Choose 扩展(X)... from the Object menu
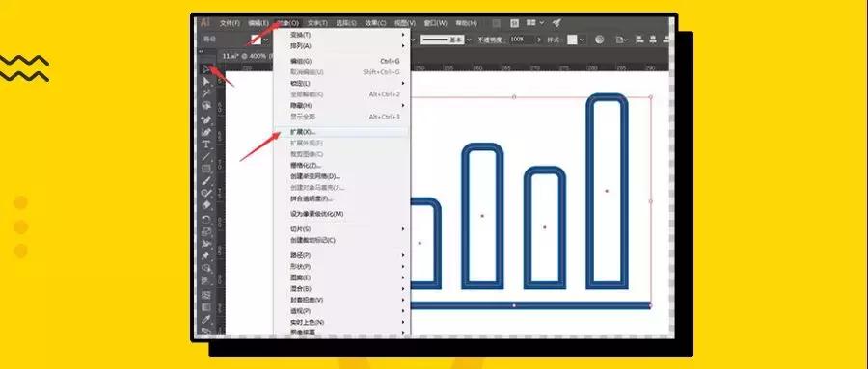Screen dimensions: 868x369 click(x=341, y=132)
